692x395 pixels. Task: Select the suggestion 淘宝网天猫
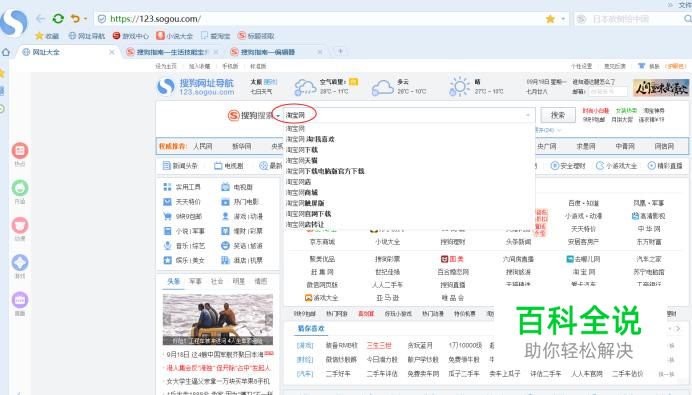(x=302, y=160)
